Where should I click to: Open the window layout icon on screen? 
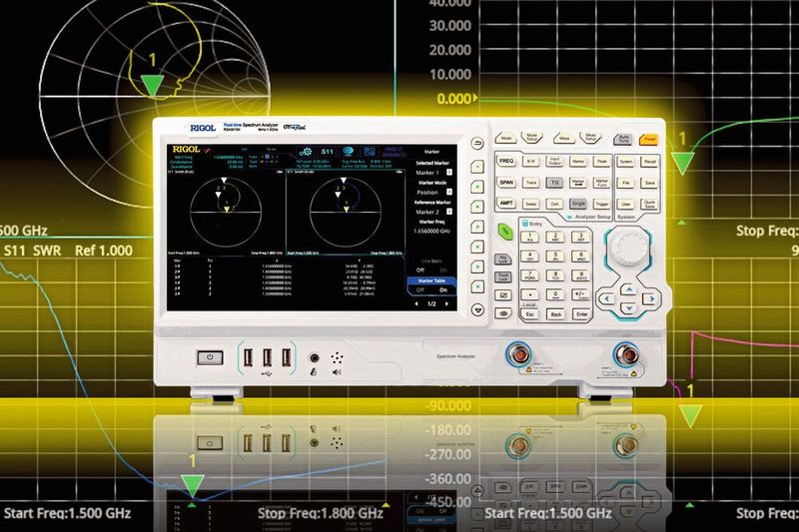click(369, 152)
